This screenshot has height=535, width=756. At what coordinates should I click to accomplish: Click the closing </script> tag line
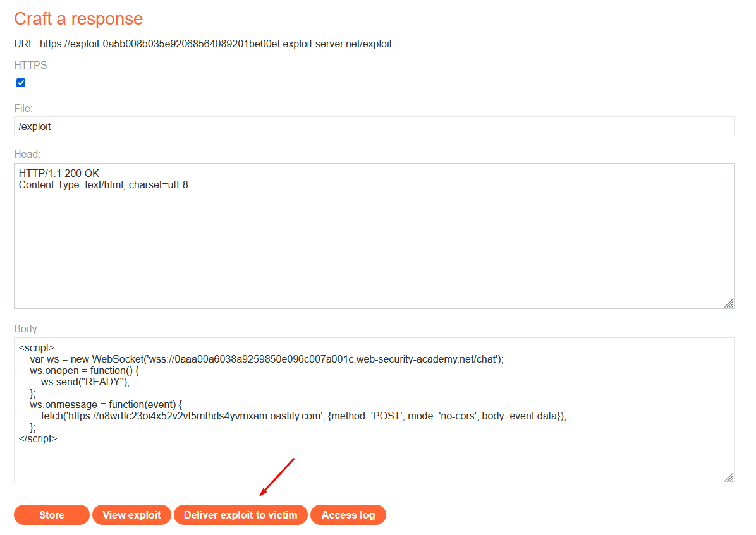(x=38, y=438)
